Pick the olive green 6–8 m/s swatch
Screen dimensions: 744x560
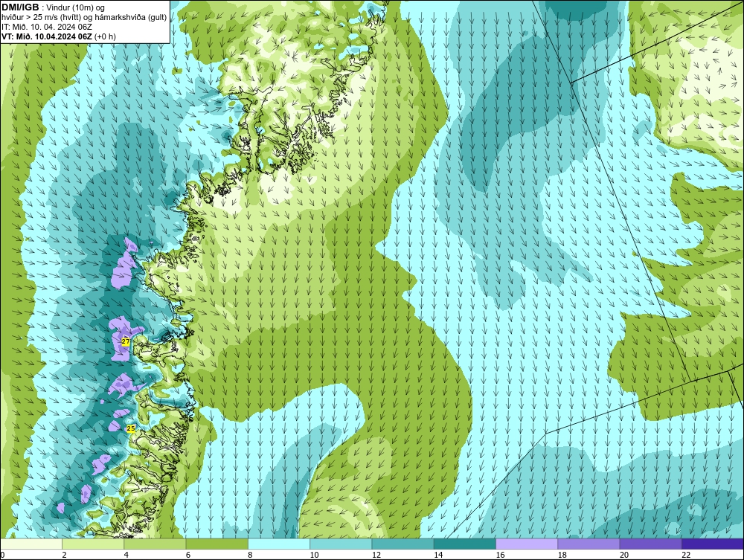coord(217,544)
